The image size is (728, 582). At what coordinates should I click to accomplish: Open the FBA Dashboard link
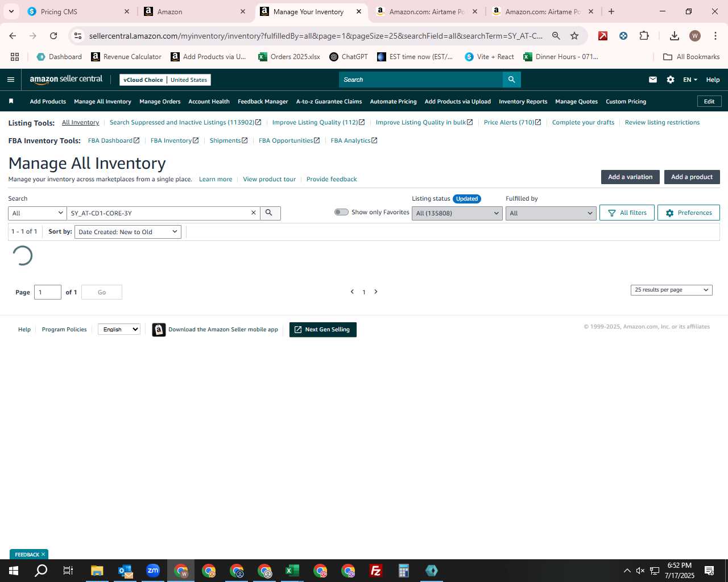point(113,140)
